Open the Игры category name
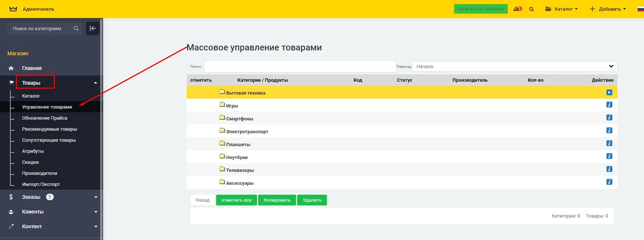 click(x=232, y=106)
